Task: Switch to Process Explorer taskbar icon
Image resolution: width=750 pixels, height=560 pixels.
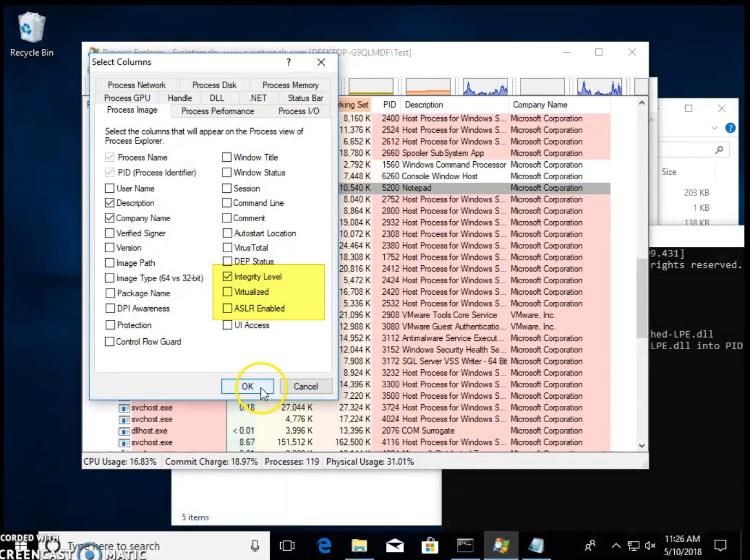Action: point(500,545)
